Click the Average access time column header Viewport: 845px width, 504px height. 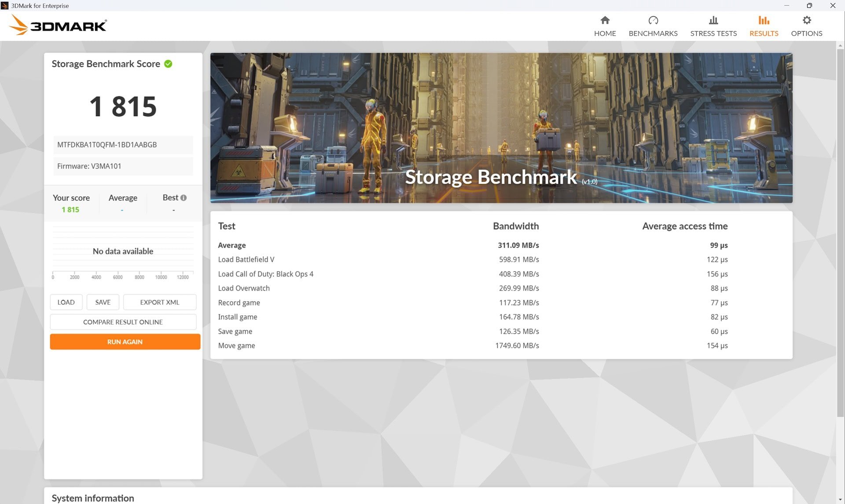tap(685, 226)
